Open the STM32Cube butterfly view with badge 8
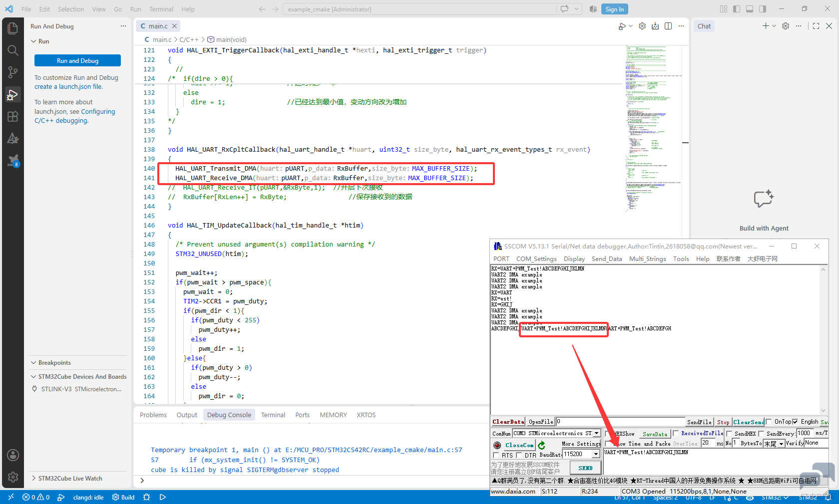This screenshot has width=839, height=504. click(x=13, y=160)
